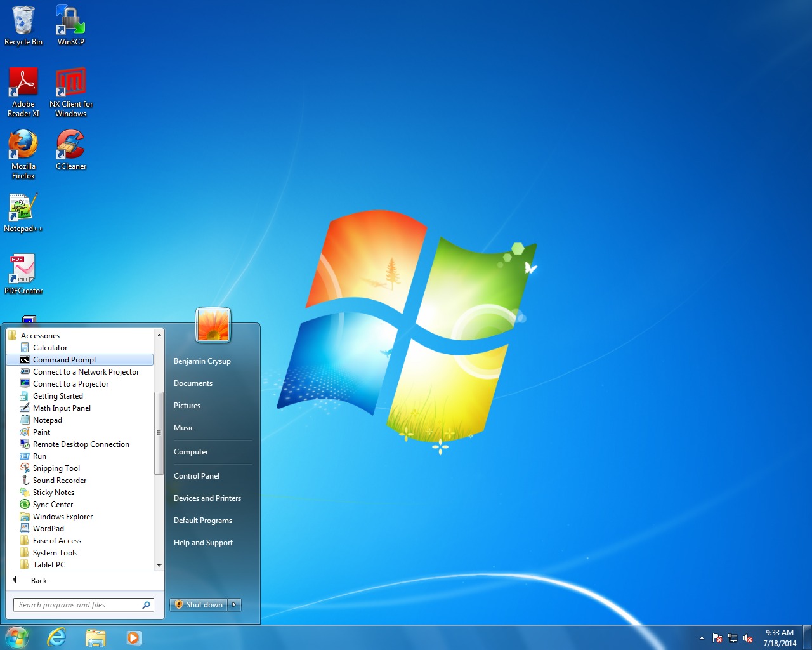Open the file explorer taskbar icon
Image resolution: width=812 pixels, height=650 pixels.
(x=95, y=637)
